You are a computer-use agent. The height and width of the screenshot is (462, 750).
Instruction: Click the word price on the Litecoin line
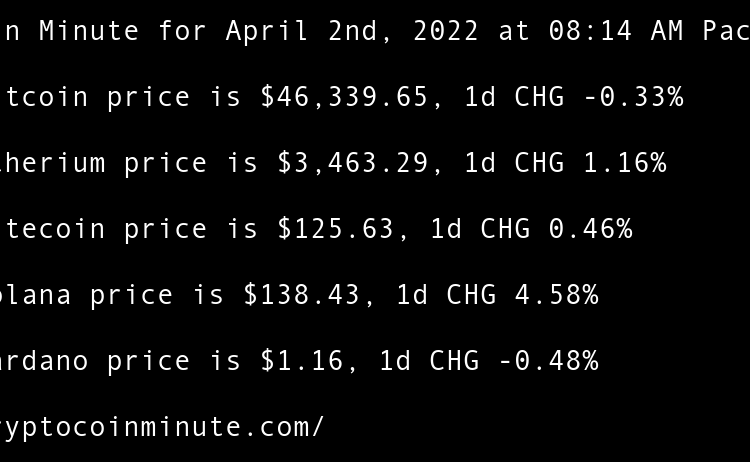click(x=166, y=229)
